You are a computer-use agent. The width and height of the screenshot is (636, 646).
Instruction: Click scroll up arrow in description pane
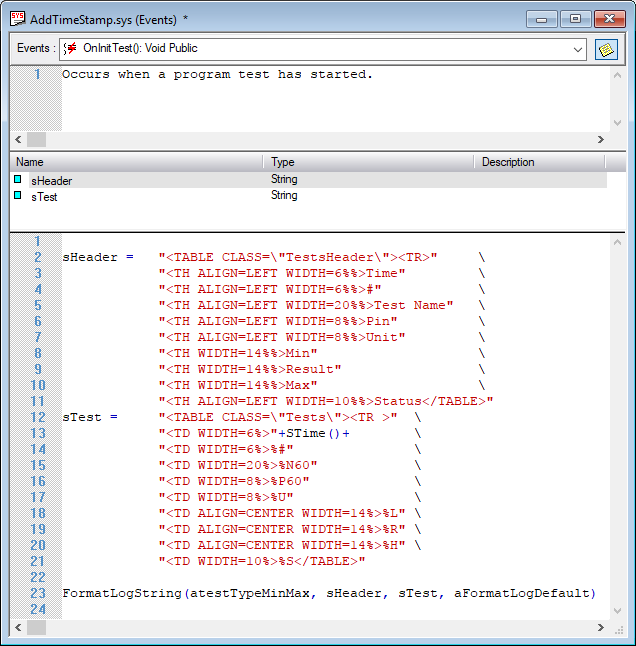pos(617,75)
